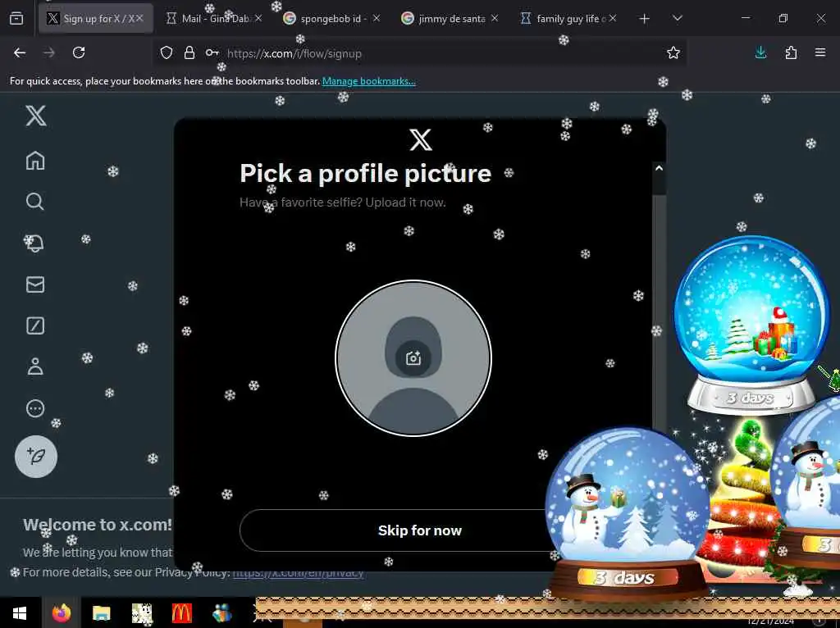Open the More circle icon in sidebar

(35, 408)
